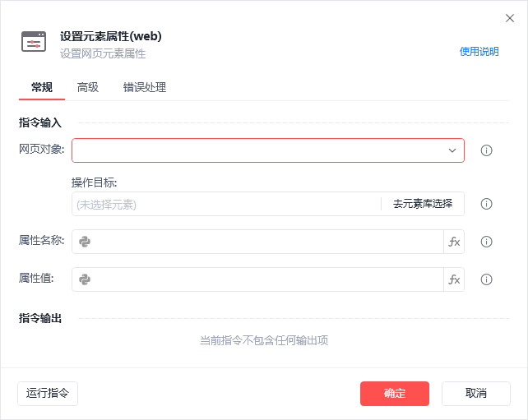
Task: Click the Python icon in 属性名称 field
Action: point(85,242)
